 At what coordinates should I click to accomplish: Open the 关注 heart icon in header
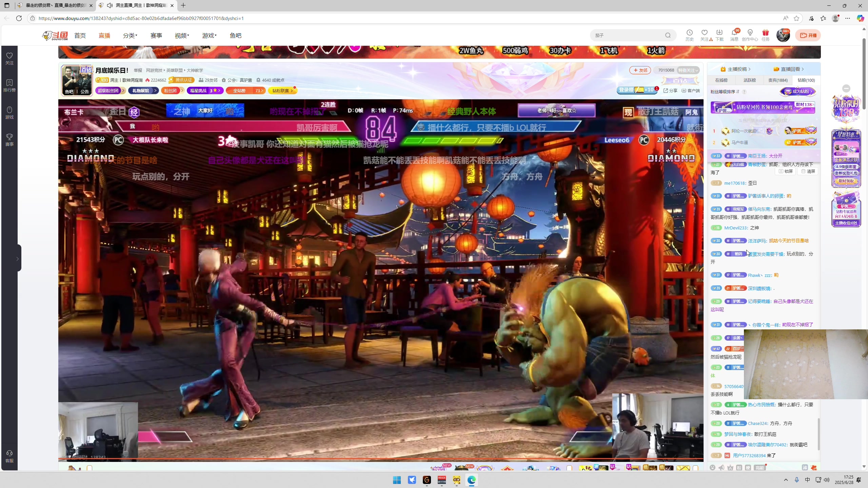(x=705, y=35)
